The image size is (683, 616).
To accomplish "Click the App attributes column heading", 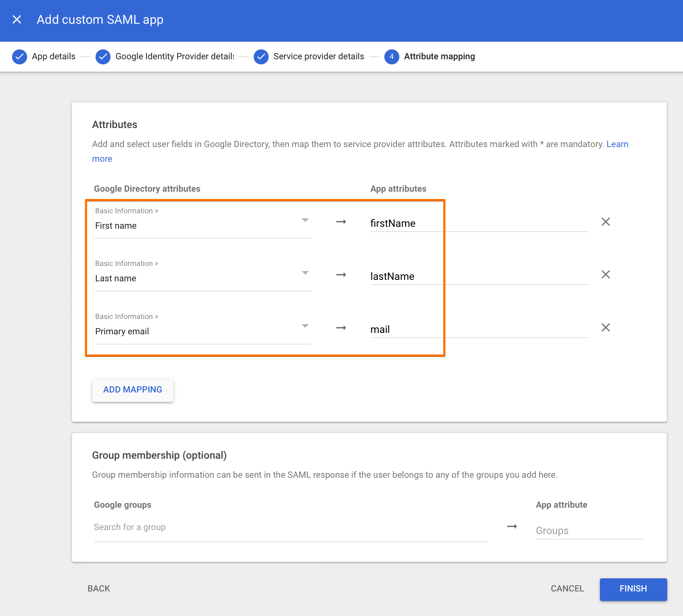I will tap(398, 189).
